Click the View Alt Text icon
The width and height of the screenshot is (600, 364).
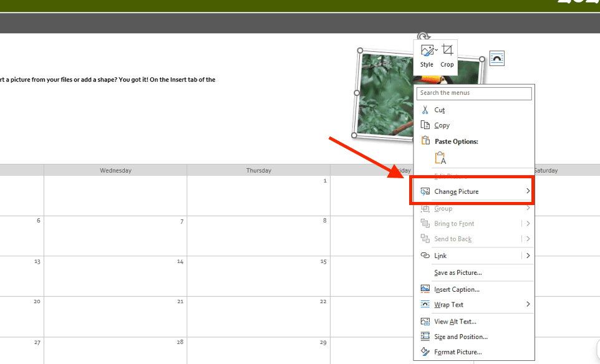point(425,322)
